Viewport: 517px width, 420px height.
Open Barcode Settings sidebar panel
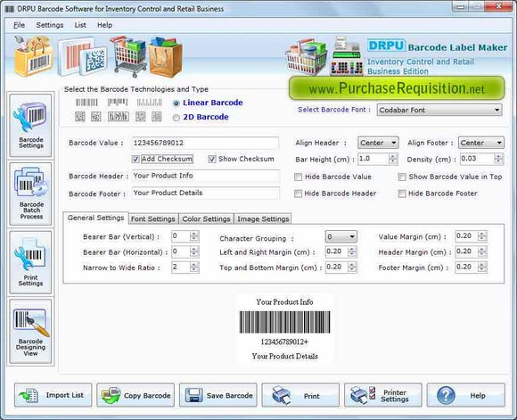coord(30,126)
